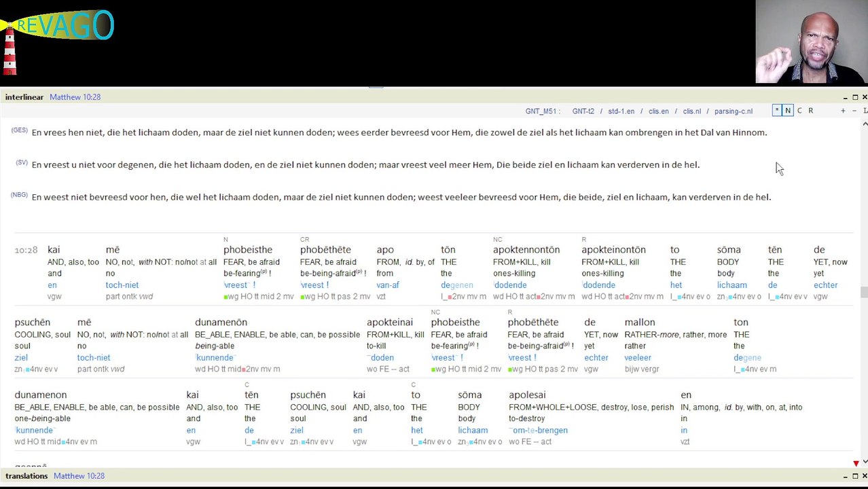
Task: Click the Dutch gloss 'om-te-brengen'
Action: coord(539,431)
